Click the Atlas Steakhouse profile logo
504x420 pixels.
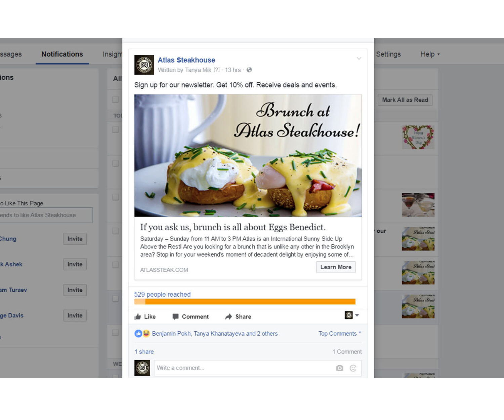click(144, 65)
